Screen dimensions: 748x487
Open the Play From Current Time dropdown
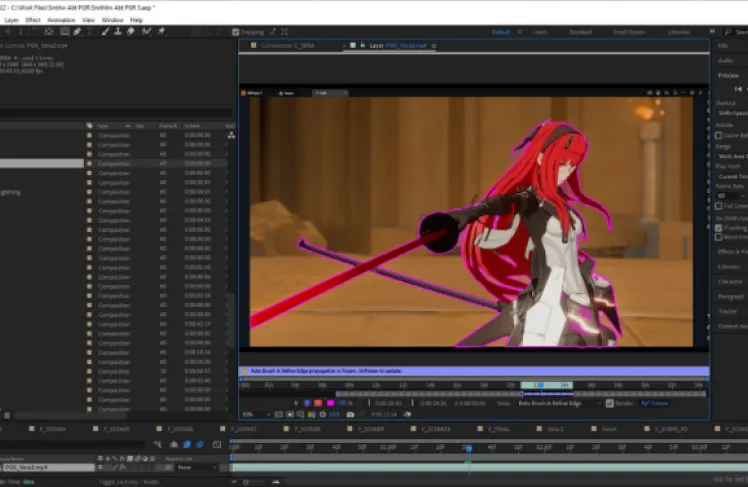[732, 176]
